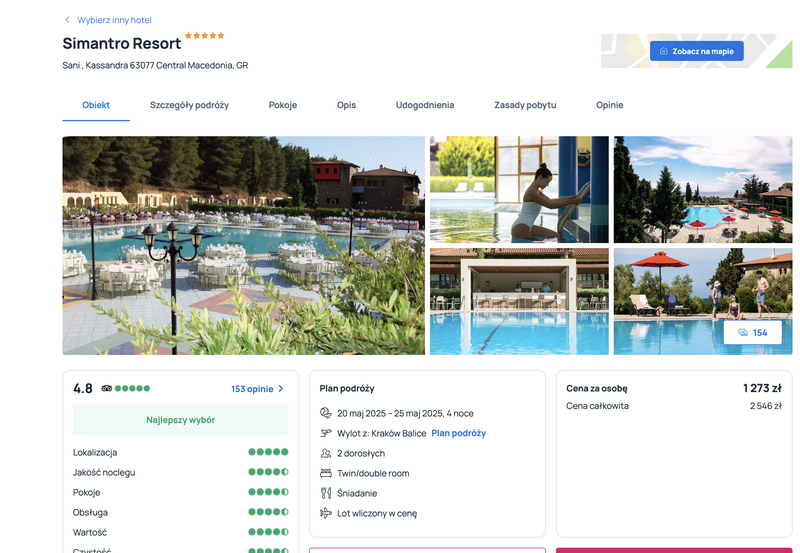The height and width of the screenshot is (553, 800).
Task: Click the map icon in Zobacz na mapie button
Action: (664, 51)
